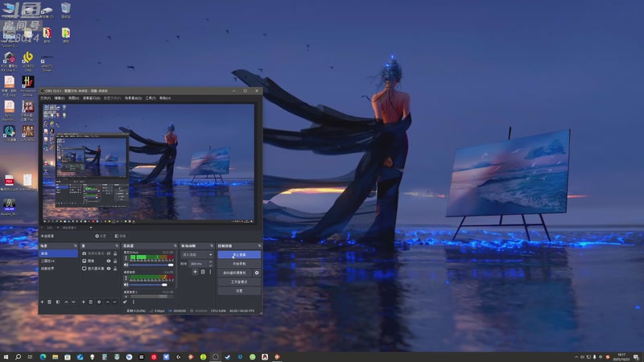
Task: Open the 帮助(H) Help menu in OBS
Action: (x=165, y=98)
